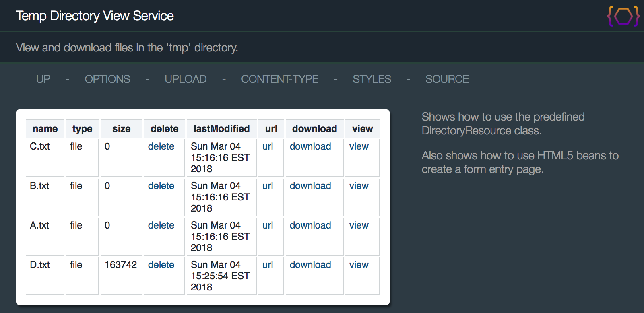Click the 'Temp Directory View Service' title
The image size is (644, 313).
pos(95,16)
